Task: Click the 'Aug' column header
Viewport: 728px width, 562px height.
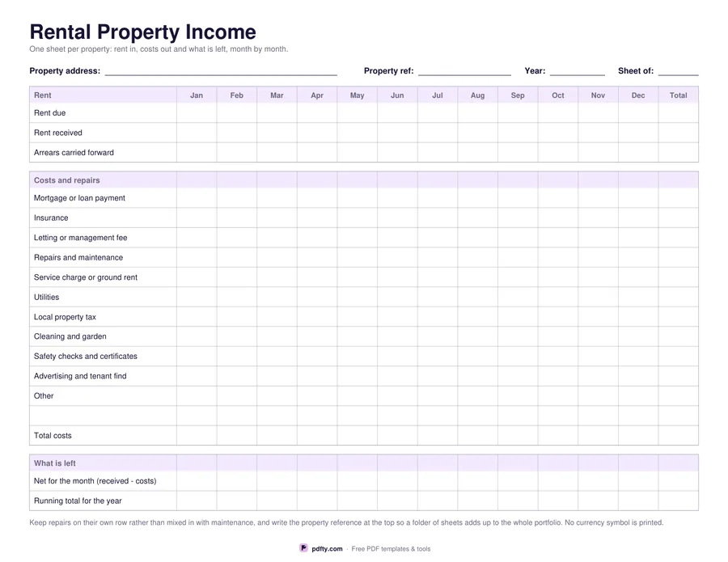Action: 477,95
